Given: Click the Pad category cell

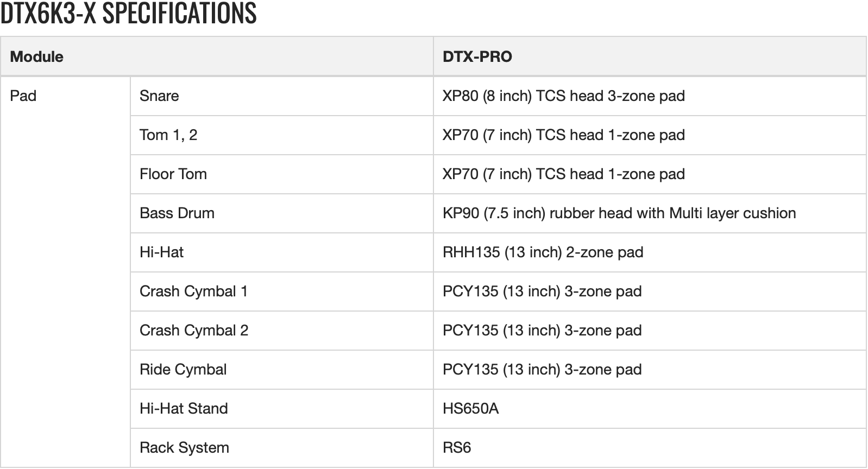Looking at the screenshot, I should pos(23,96).
